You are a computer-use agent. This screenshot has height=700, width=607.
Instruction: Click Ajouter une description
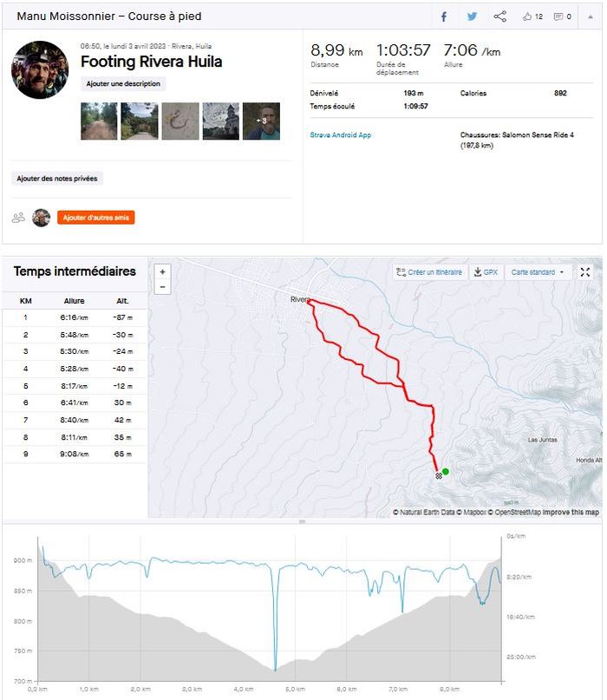[123, 84]
